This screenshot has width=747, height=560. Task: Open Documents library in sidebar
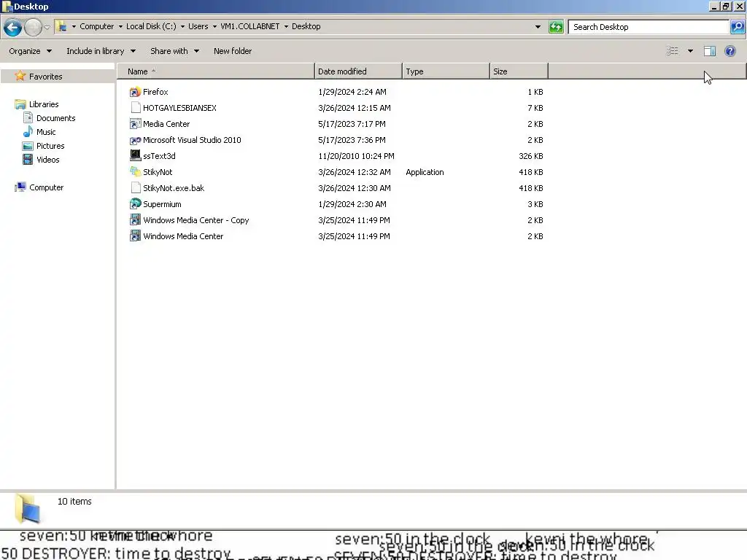55,118
